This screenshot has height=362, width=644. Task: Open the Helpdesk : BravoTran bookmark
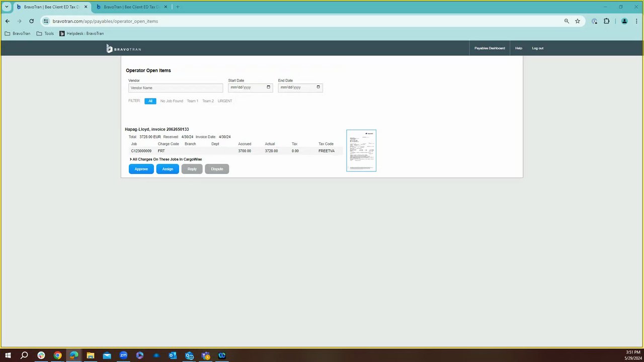82,34
